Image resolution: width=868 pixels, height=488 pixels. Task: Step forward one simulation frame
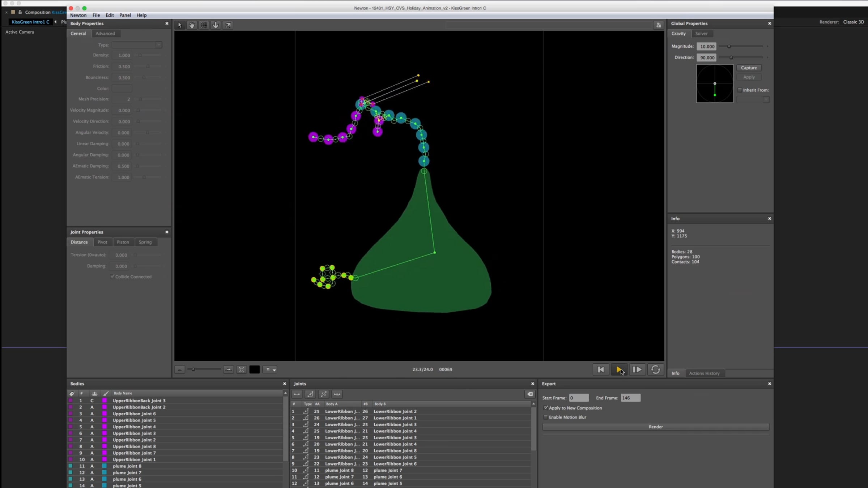click(637, 369)
